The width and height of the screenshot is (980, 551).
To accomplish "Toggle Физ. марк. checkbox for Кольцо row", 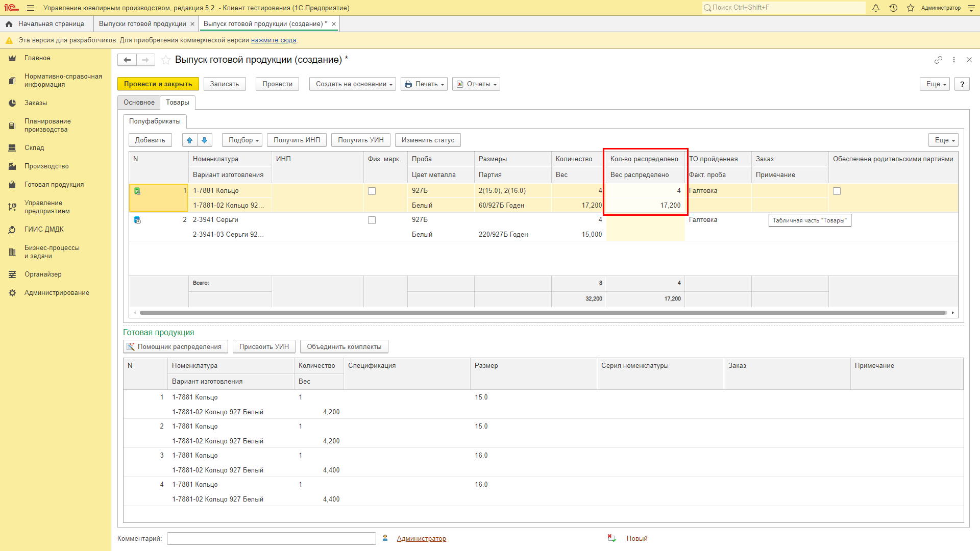I will pos(372,191).
